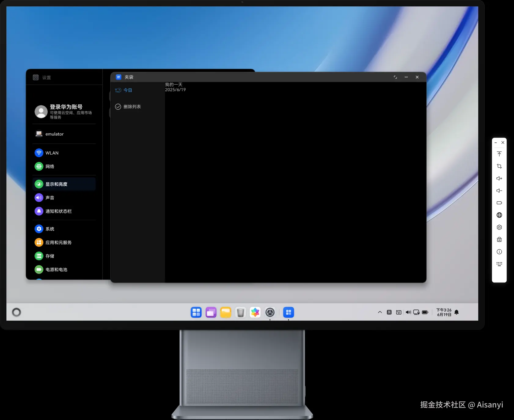Open emulator settings via the gear icon

tap(499, 227)
